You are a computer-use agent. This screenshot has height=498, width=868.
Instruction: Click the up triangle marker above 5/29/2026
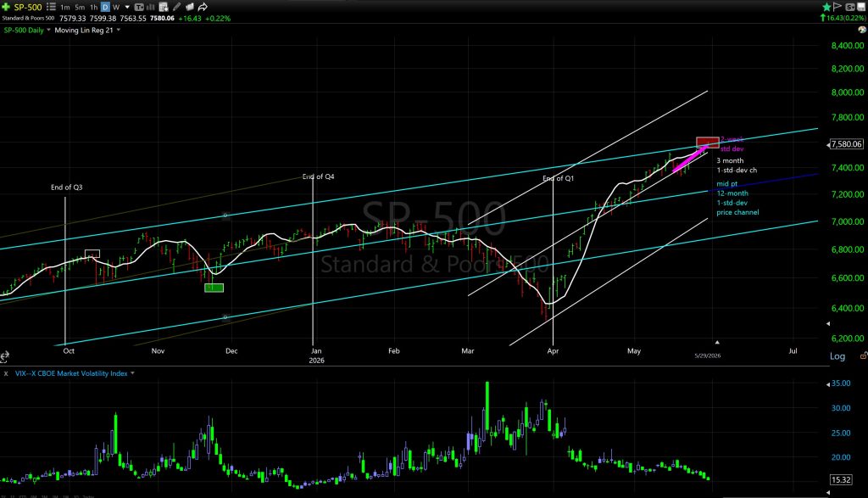[x=717, y=343]
